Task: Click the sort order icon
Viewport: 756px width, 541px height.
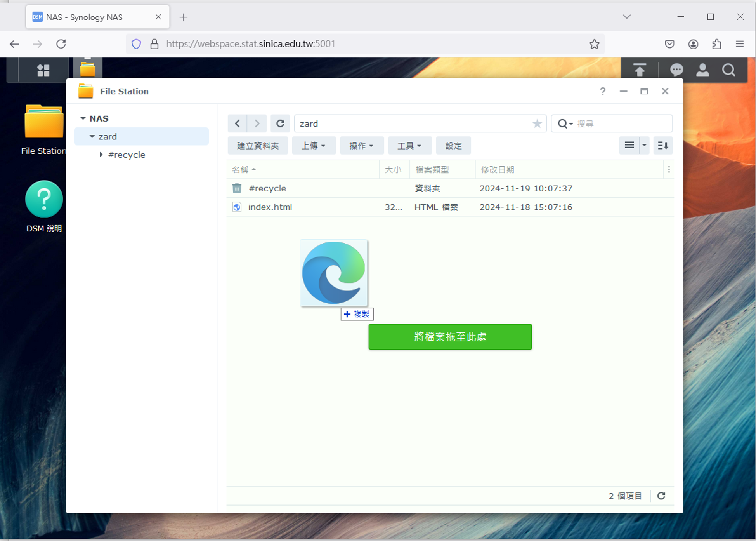Action: (663, 146)
